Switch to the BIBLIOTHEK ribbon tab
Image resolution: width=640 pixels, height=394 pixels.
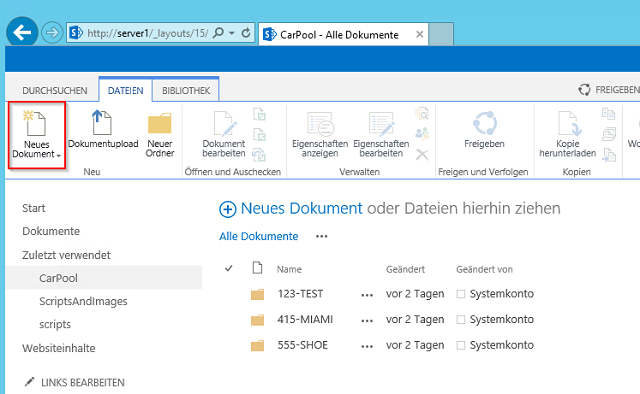(186, 90)
